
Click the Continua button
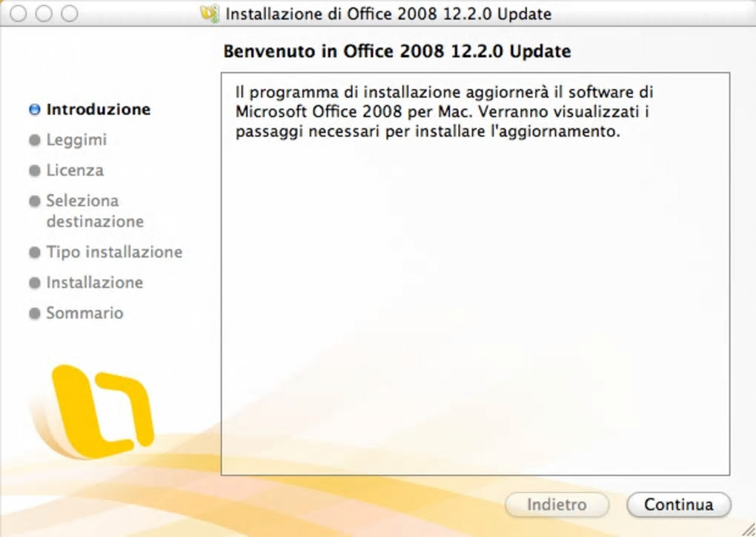pyautogui.click(x=679, y=504)
